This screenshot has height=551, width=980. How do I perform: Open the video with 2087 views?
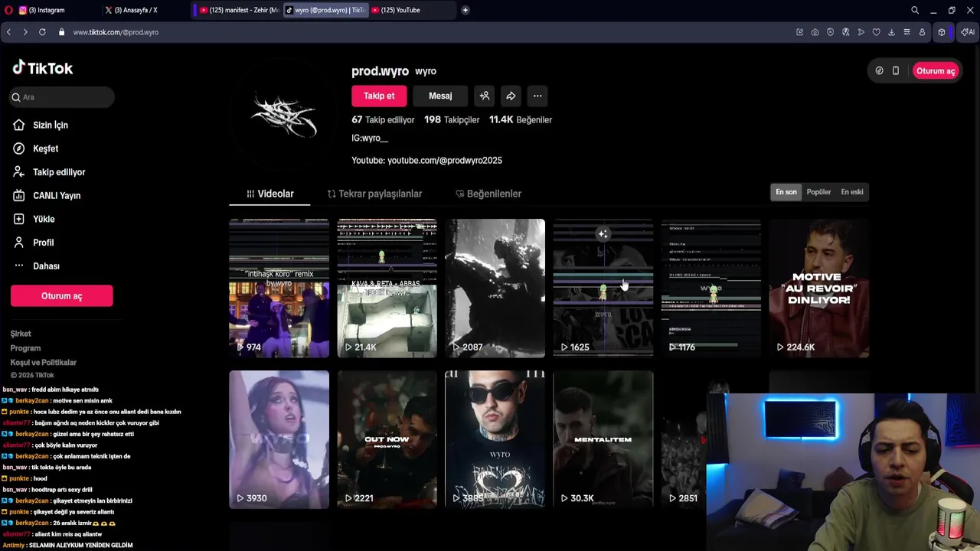(x=495, y=289)
